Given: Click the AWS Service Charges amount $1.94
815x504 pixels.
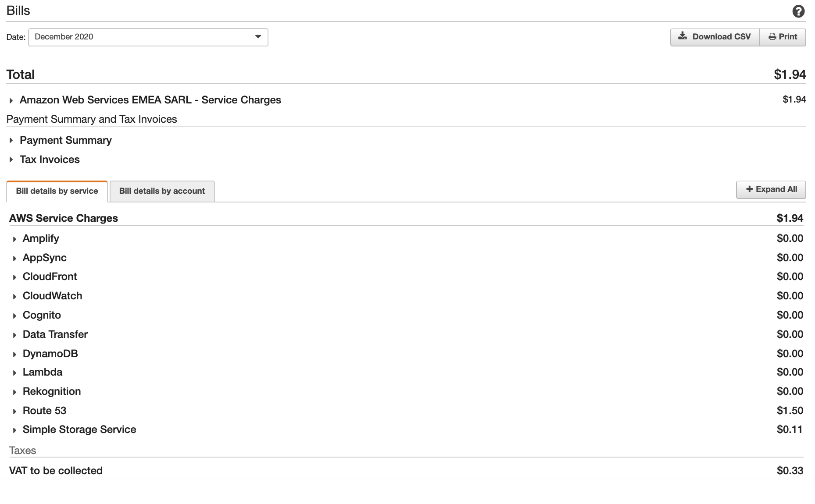Looking at the screenshot, I should (790, 218).
